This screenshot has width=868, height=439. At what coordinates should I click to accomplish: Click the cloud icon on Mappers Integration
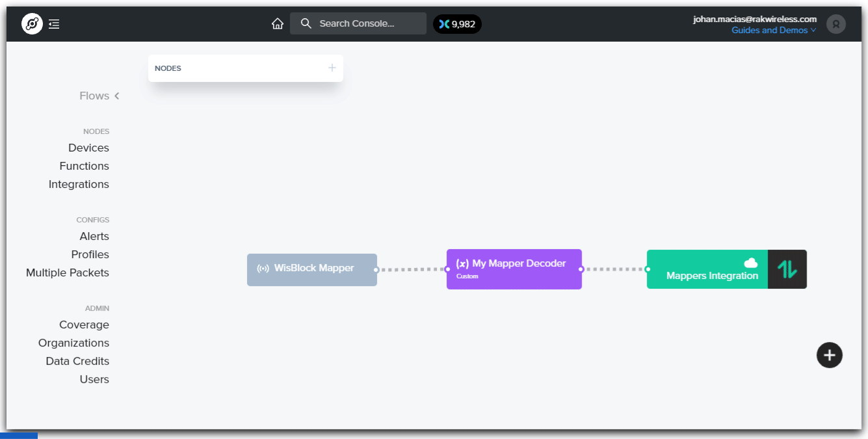click(751, 263)
